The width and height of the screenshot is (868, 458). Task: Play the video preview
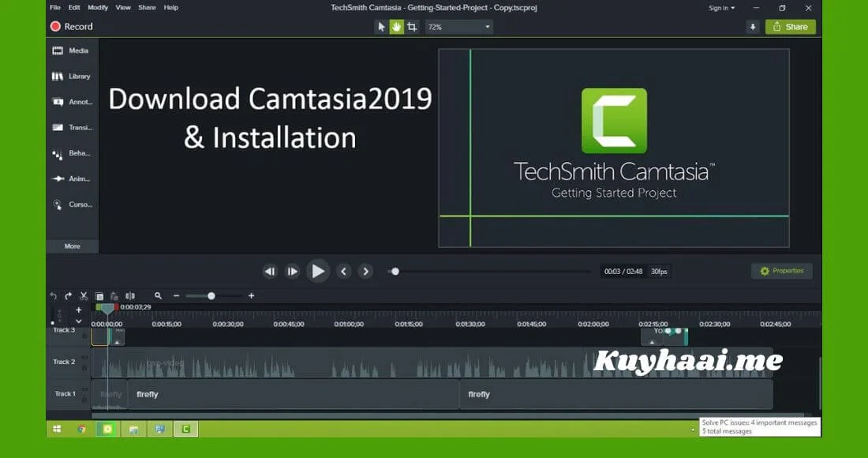(318, 271)
